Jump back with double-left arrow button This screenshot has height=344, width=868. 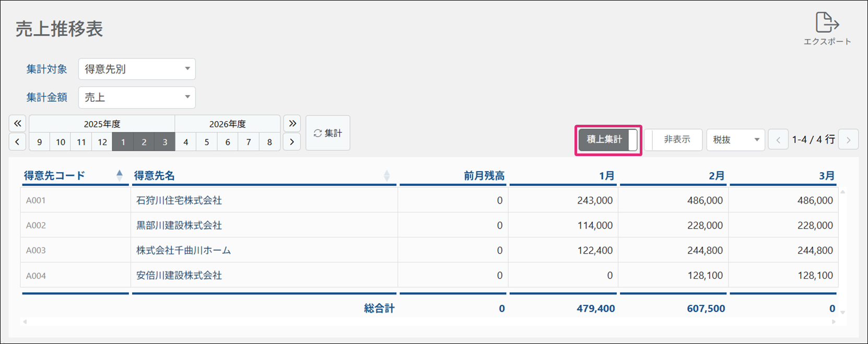pyautogui.click(x=17, y=124)
